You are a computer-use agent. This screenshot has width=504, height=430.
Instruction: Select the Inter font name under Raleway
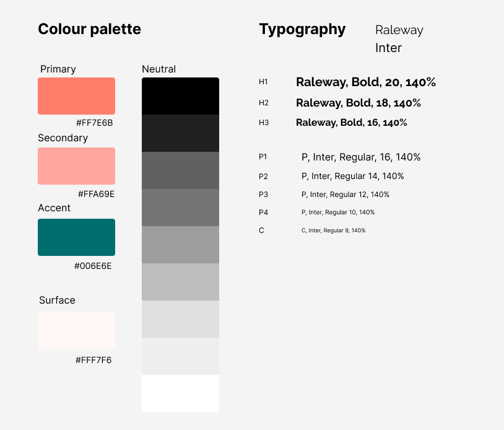point(388,48)
